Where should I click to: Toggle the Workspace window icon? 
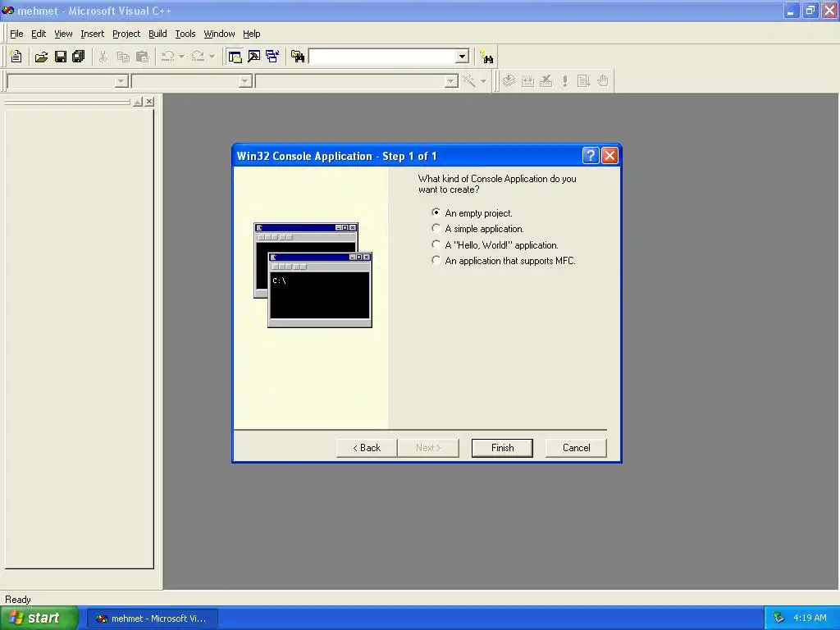tap(235, 57)
